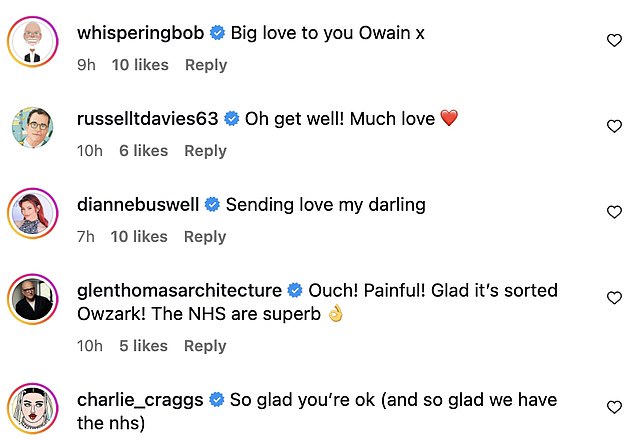Heart the glenthomasarchitecture comment
634x441 pixels.
(x=615, y=298)
